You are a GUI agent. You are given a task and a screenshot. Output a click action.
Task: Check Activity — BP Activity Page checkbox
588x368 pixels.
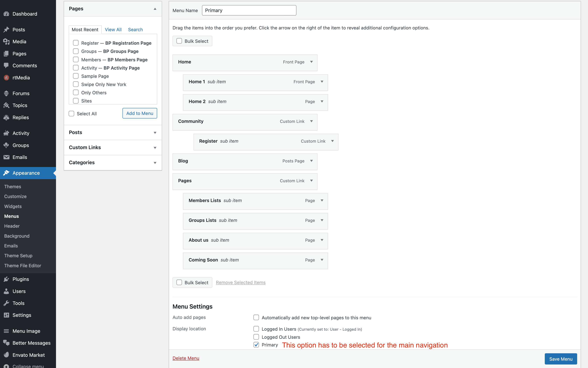pos(76,68)
